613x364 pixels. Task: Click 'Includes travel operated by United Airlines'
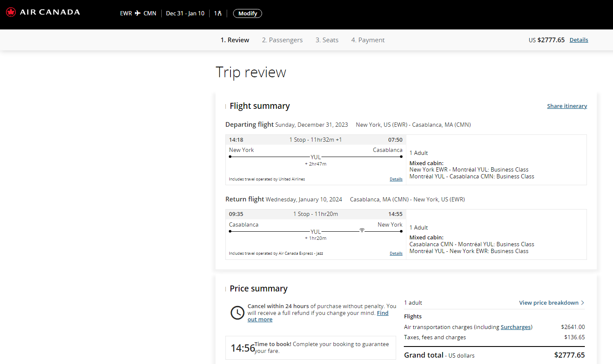coord(267,179)
